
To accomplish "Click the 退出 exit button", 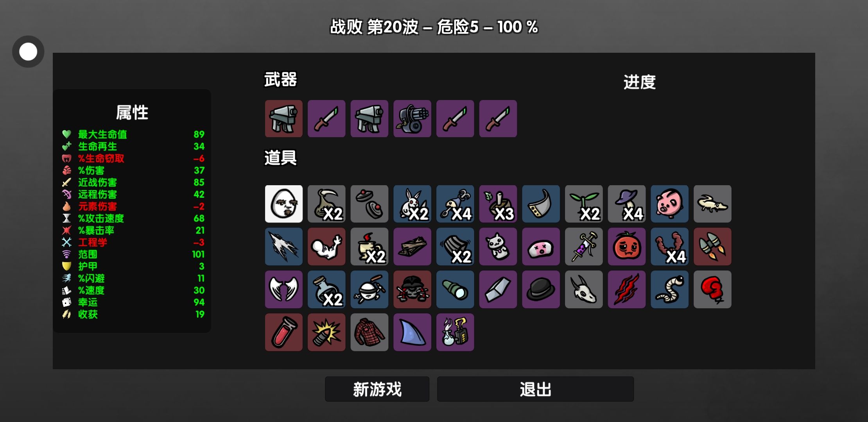I will coord(535,389).
